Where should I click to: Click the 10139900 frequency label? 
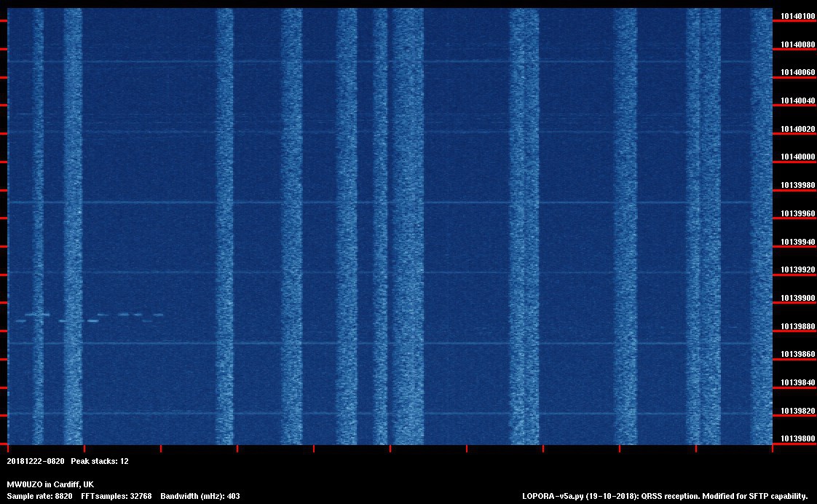click(798, 299)
